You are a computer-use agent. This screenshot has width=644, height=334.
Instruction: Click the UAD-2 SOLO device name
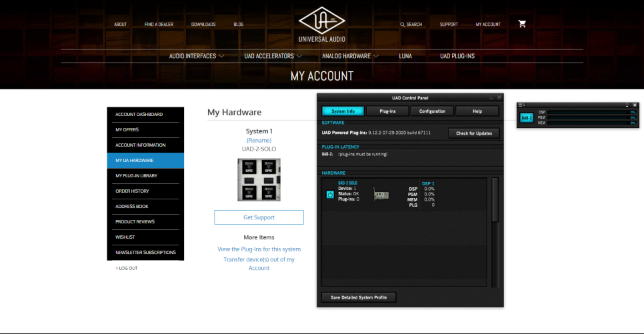point(347,183)
